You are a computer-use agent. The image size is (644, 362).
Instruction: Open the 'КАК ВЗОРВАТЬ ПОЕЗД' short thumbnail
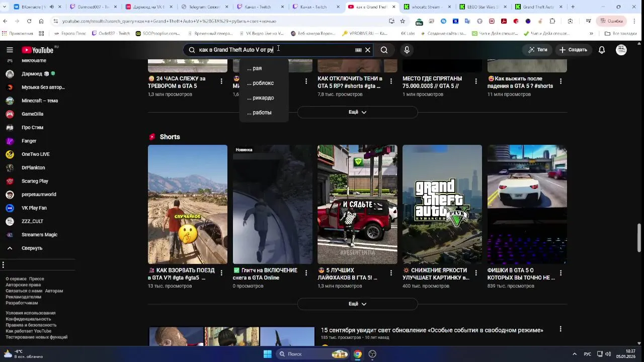tap(188, 204)
